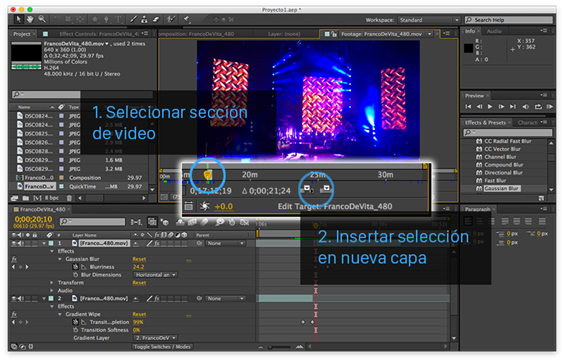Select the Hand tool
The height and width of the screenshot is (361, 564).
point(30,19)
